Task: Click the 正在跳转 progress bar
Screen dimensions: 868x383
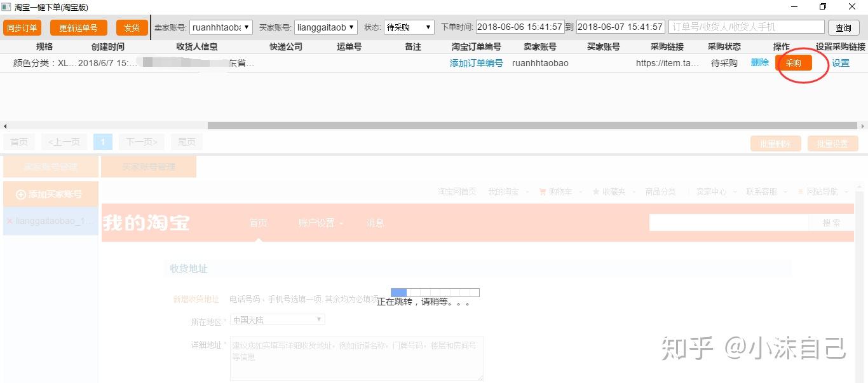Action: coord(435,293)
